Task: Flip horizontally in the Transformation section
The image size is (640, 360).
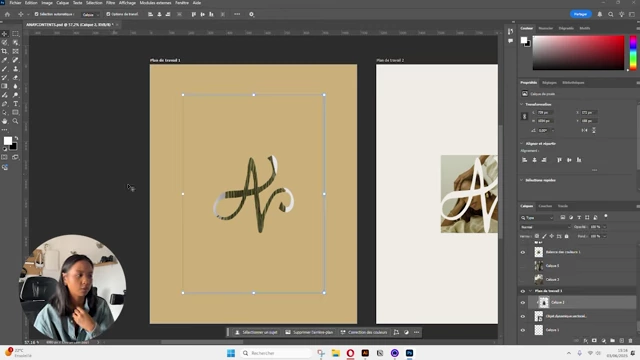Action: tap(584, 130)
